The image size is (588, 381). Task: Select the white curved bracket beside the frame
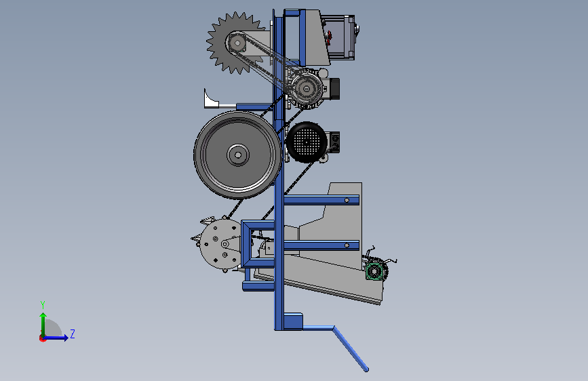tap(211, 100)
